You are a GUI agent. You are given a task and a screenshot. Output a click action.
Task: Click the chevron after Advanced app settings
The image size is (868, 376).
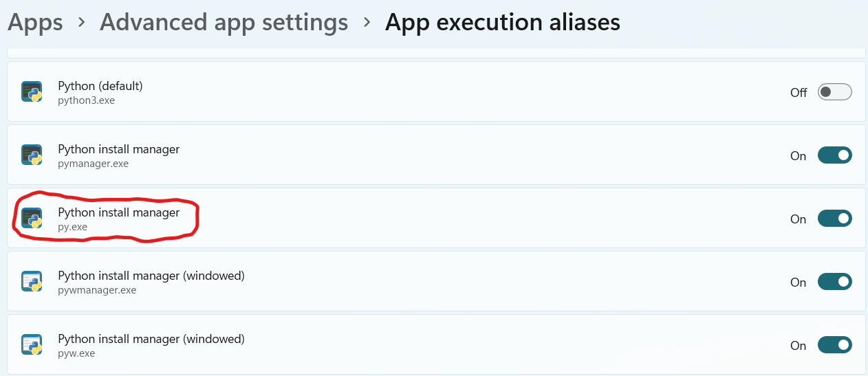(367, 23)
